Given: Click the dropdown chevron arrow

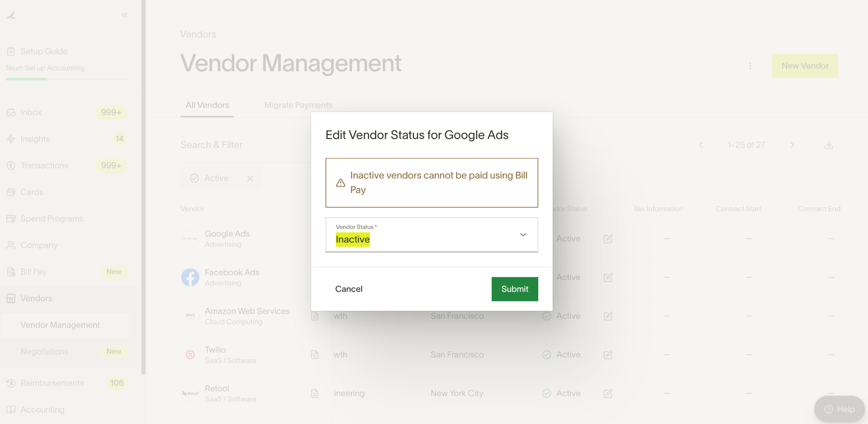Looking at the screenshot, I should pyautogui.click(x=523, y=235).
